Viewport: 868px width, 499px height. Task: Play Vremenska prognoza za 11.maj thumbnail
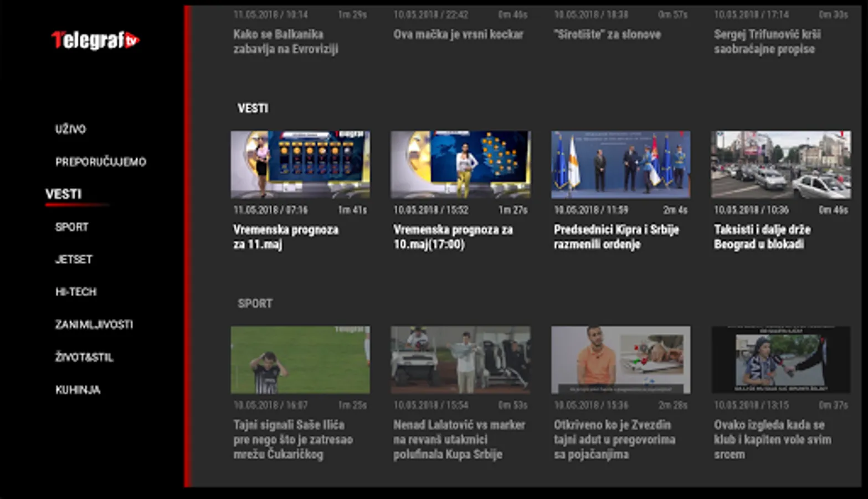300,165
